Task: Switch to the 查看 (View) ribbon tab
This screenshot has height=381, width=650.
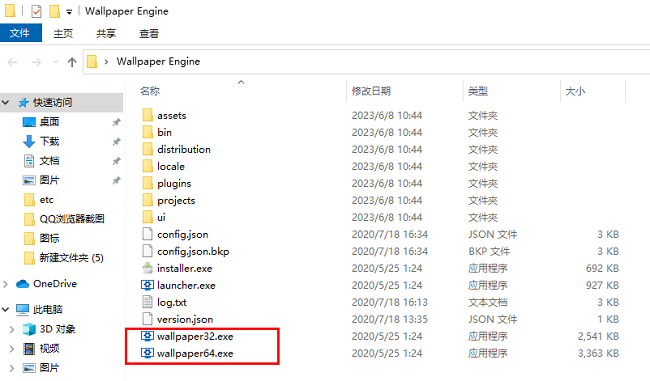Action: 149,33
